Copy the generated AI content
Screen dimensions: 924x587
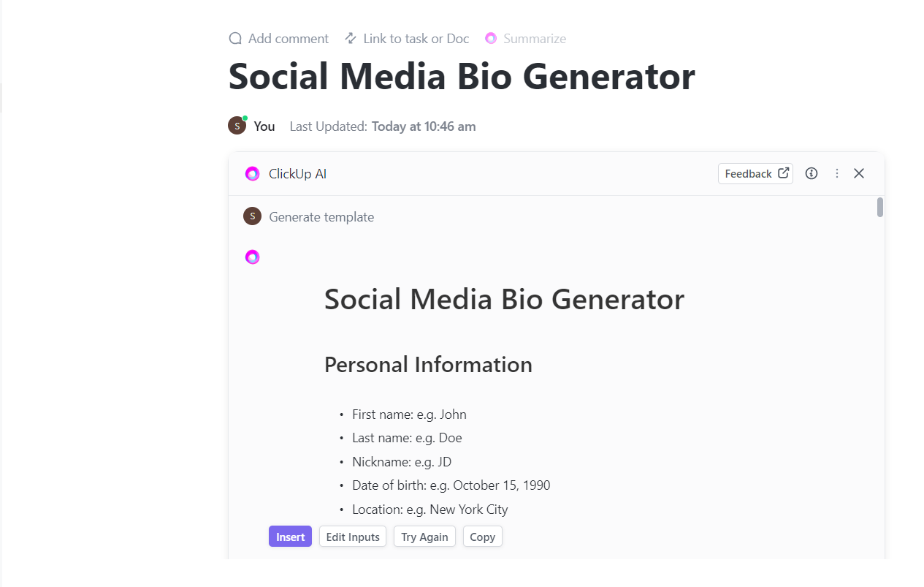pos(482,537)
